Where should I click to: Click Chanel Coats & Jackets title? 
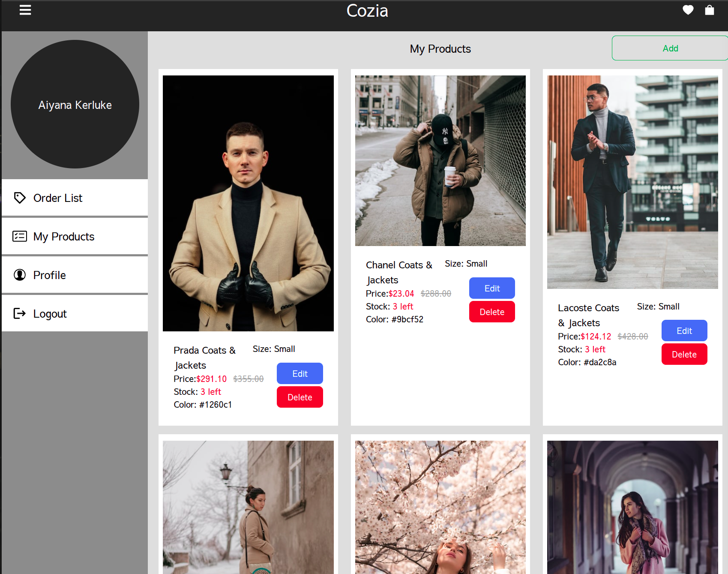[399, 272]
